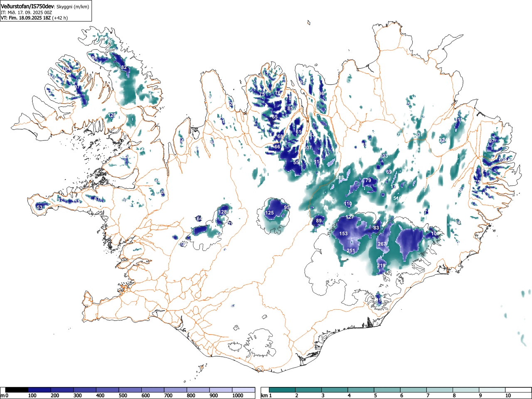The height and width of the screenshot is (399, 532).
Task: Click the map value '61'
Action: [298, 132]
